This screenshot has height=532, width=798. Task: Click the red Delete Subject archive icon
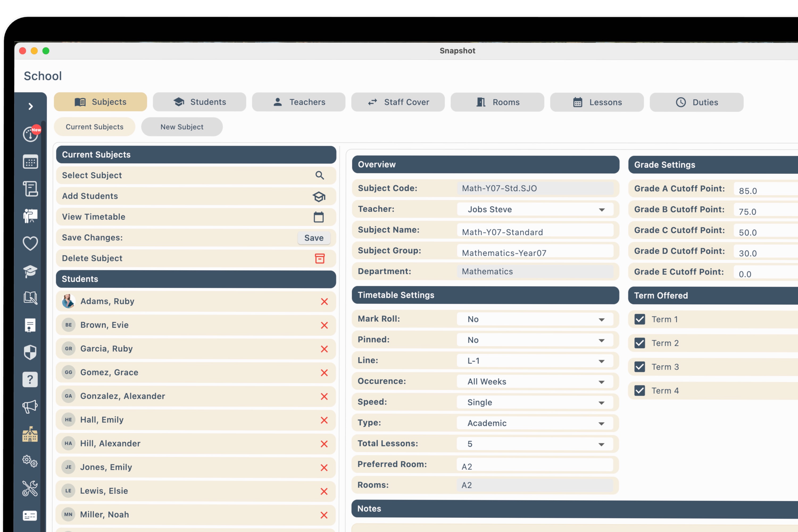(320, 259)
